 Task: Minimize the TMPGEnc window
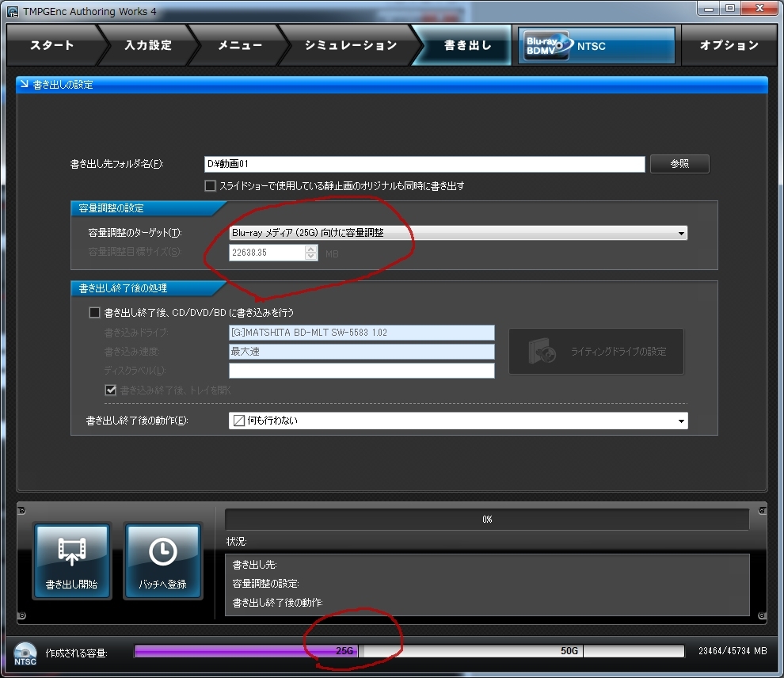(709, 9)
